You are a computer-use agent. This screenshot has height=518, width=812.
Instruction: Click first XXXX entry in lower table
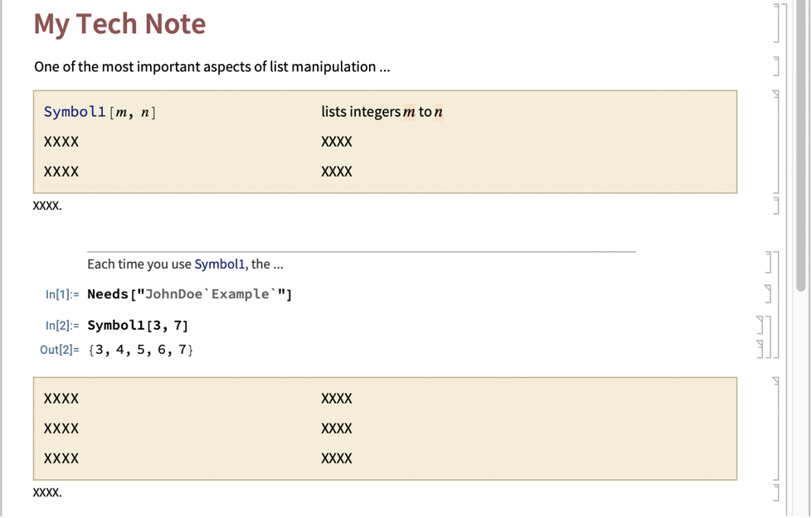coord(61,399)
